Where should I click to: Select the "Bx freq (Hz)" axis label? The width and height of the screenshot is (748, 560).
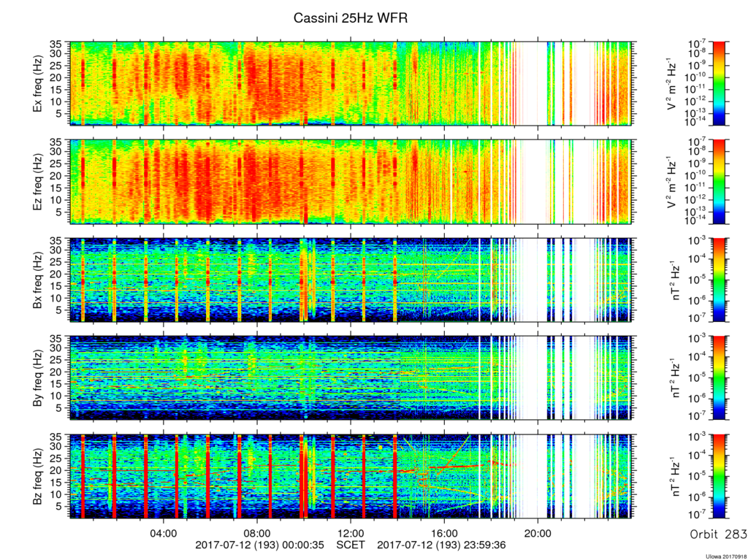tap(37, 280)
